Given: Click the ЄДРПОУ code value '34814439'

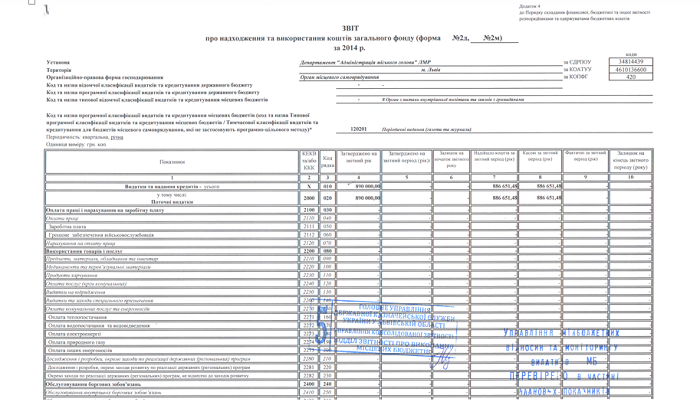Looking at the screenshot, I should [631, 62].
